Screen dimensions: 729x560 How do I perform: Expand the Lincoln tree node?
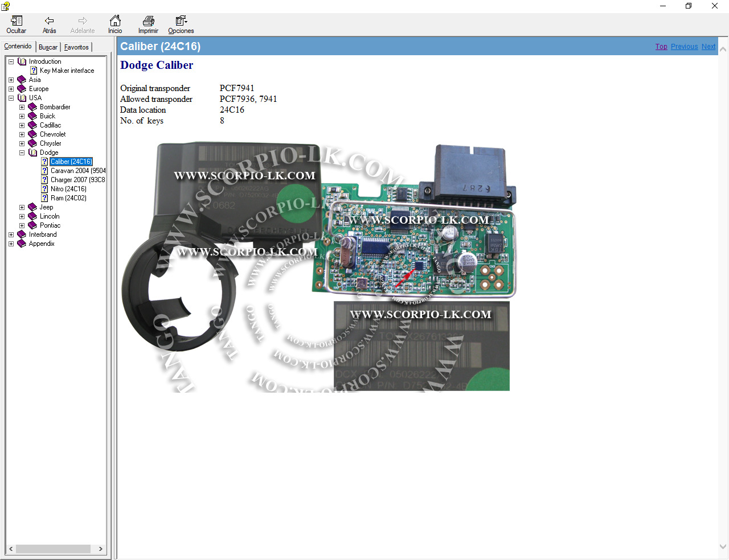coord(22,216)
